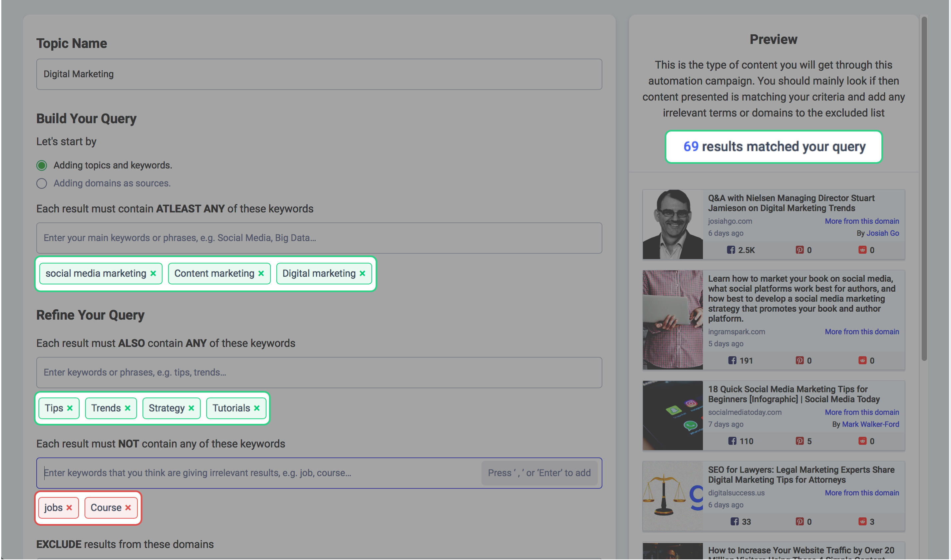951x560 pixels.
Task: Click Pinterest icon on Nielsen Q&A article
Action: (800, 250)
